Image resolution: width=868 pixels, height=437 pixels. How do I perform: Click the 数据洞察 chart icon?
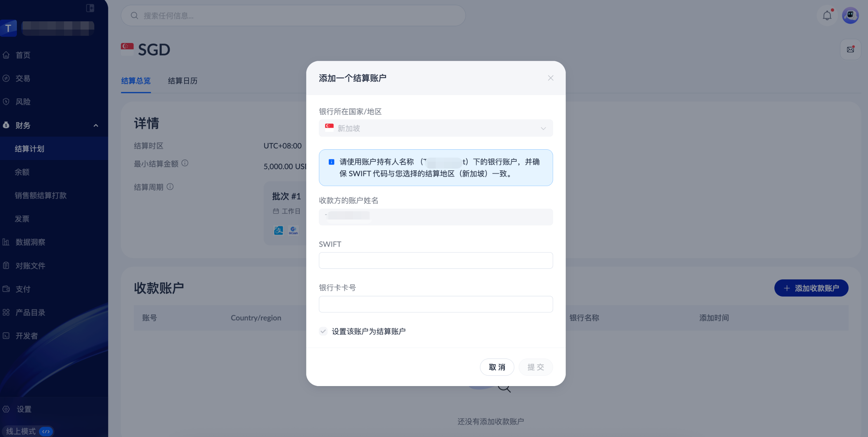pyautogui.click(x=6, y=242)
